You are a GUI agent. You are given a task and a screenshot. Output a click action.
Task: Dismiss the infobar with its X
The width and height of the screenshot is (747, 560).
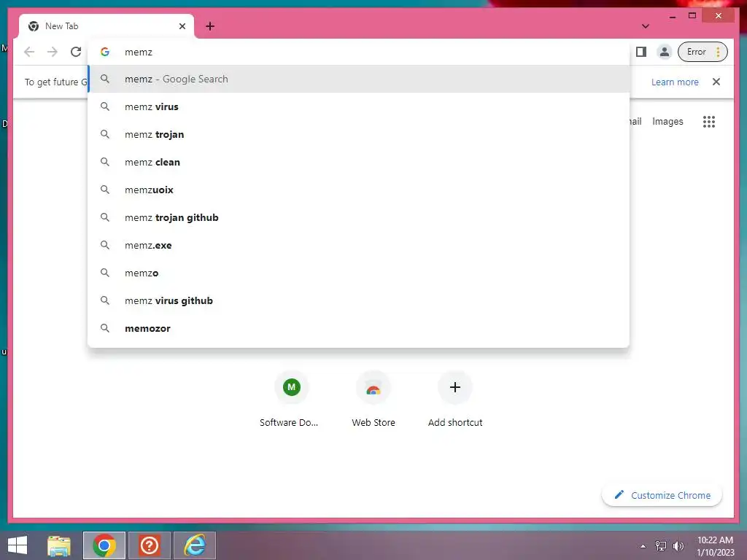(716, 82)
